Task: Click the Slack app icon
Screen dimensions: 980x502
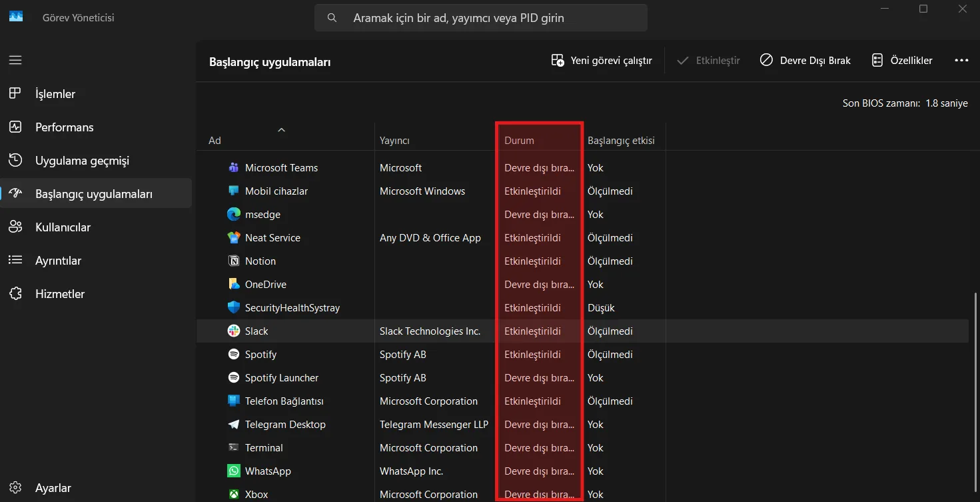Action: coord(233,331)
